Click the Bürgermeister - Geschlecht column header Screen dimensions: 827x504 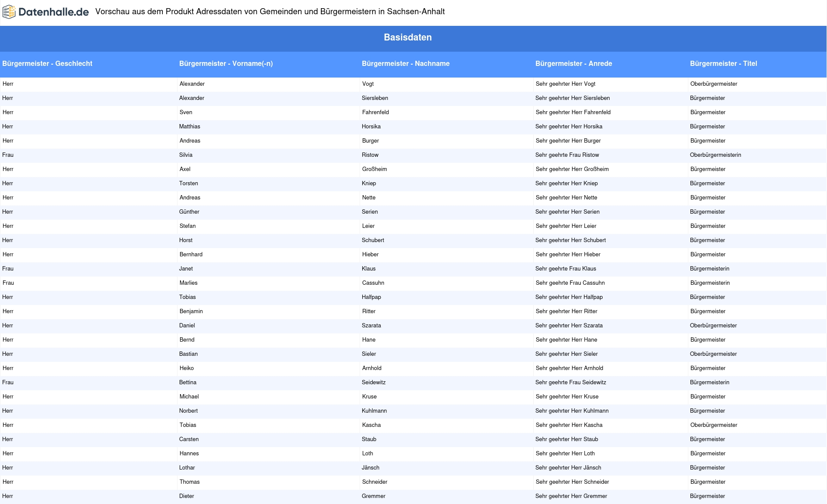point(47,63)
